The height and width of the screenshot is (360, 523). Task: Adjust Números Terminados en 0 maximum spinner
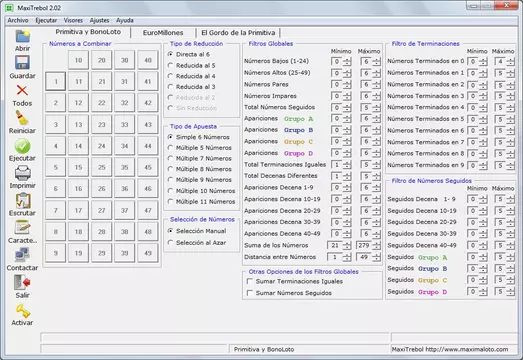pos(510,61)
